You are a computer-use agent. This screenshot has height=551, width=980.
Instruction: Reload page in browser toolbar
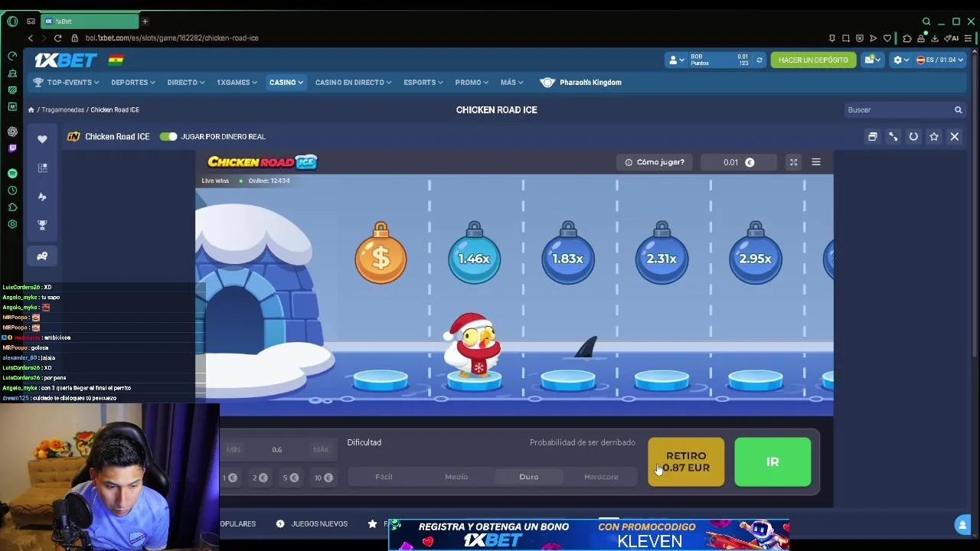[x=57, y=37]
